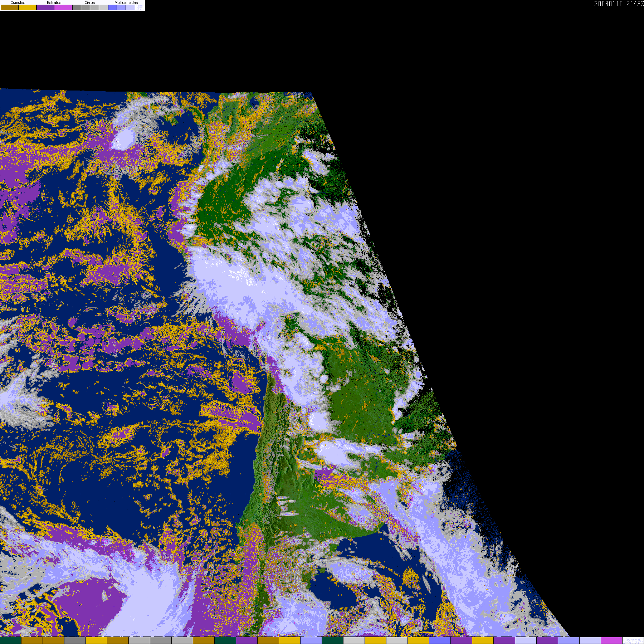Pick the third gray Cirros swatch
The width and height of the screenshot is (644, 644).
point(94,8)
